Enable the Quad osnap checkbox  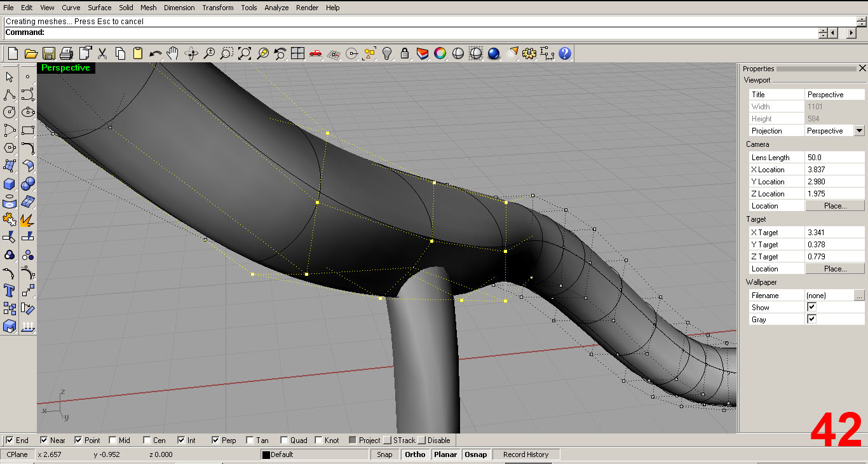pos(284,440)
